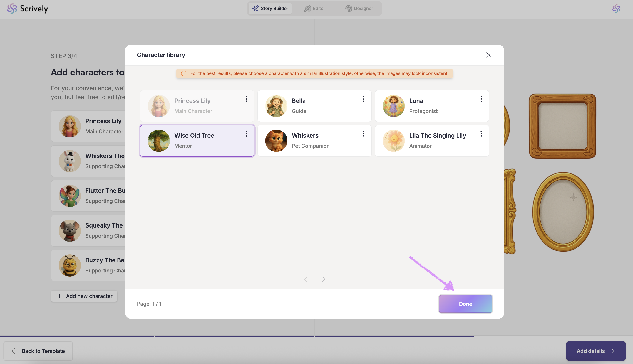Deselect the Wise Old Tree character
Image resolution: width=633 pixels, height=364 pixels.
197,141
